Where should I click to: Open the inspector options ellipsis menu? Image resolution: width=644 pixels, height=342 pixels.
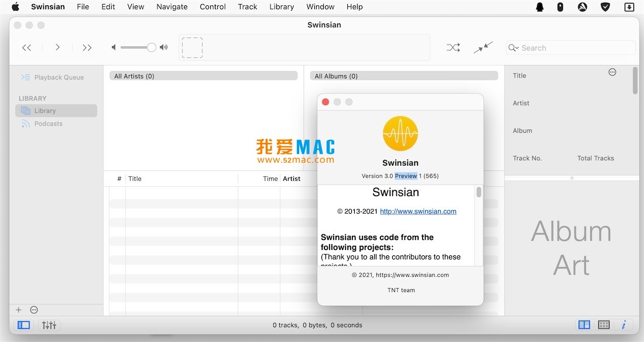coord(612,73)
